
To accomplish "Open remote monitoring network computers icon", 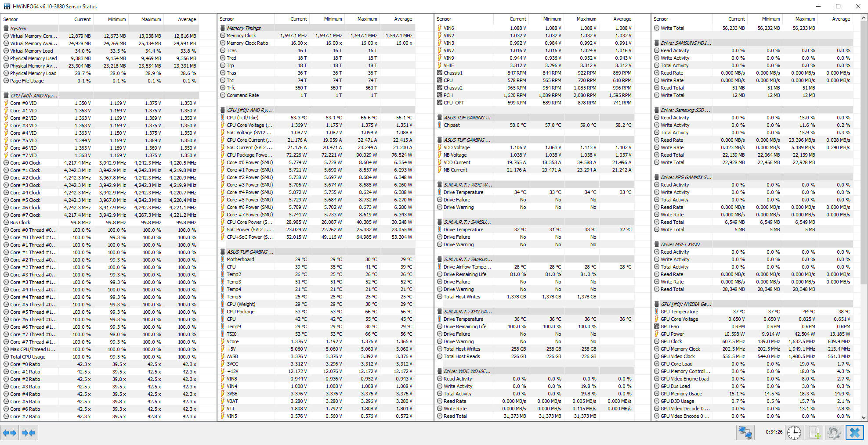I will [x=745, y=433].
